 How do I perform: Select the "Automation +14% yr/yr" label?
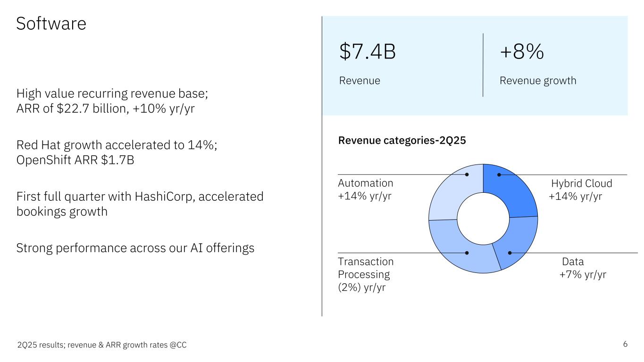click(x=366, y=190)
